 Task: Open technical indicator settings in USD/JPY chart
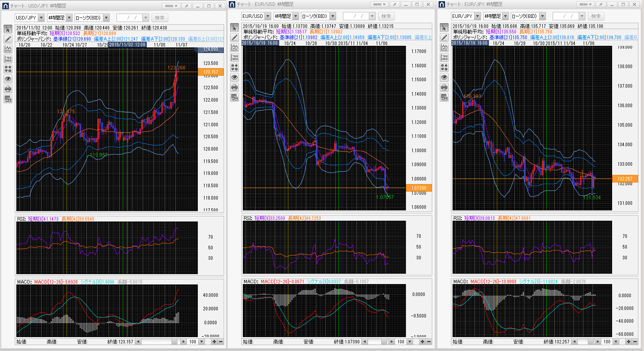point(8,49)
